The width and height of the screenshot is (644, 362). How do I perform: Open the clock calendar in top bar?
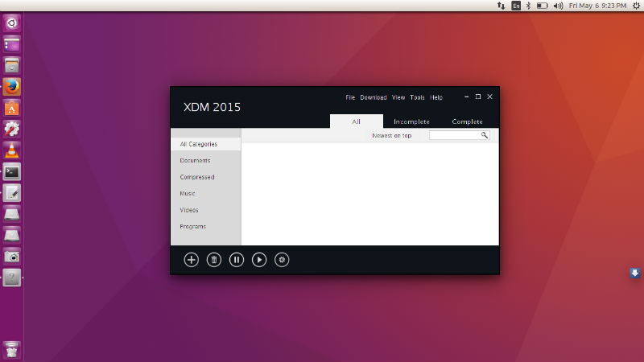[597, 6]
